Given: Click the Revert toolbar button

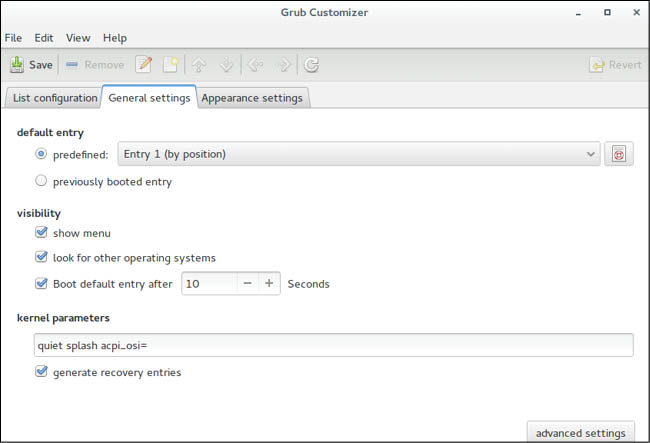Looking at the screenshot, I should pos(615,65).
